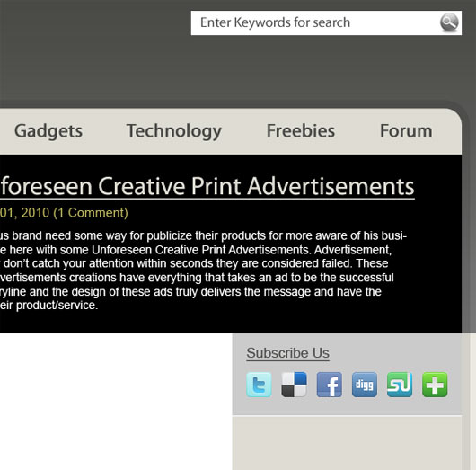Open the StumbleUpon icon
This screenshot has height=470, width=476.
(400, 385)
